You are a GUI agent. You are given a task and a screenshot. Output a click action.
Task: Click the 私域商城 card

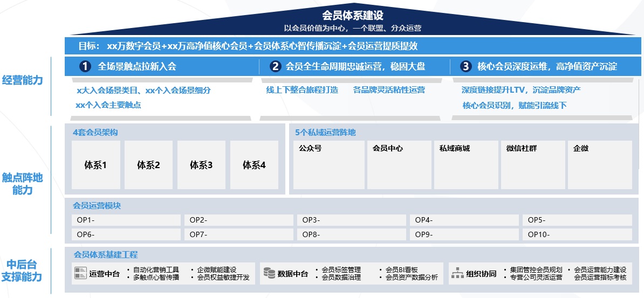(465, 165)
